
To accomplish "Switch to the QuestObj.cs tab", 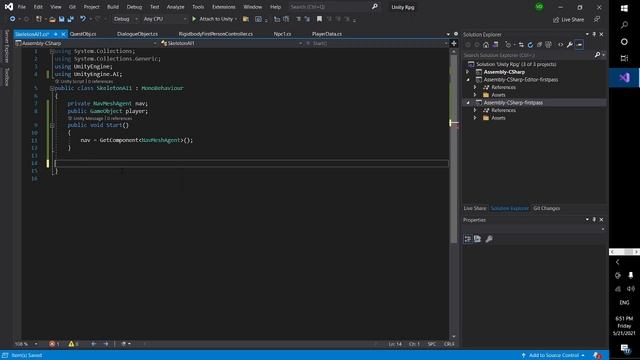I will pyautogui.click(x=83, y=34).
